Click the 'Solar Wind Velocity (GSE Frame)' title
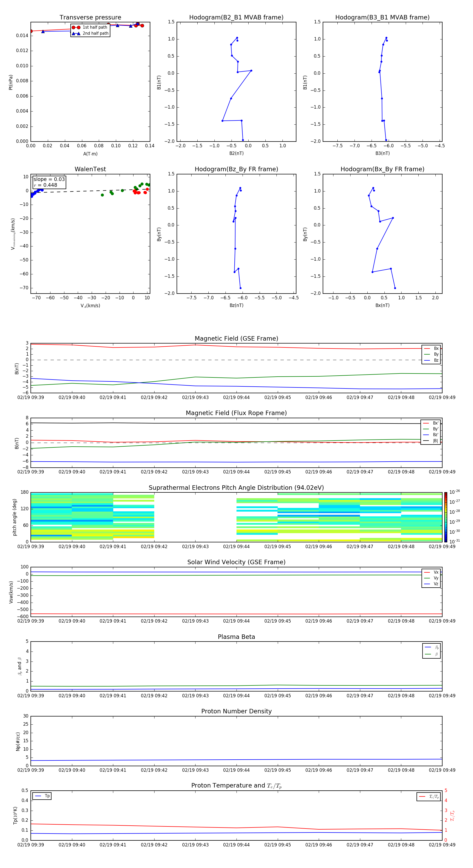This screenshot has width=473, height=868. click(236, 562)
